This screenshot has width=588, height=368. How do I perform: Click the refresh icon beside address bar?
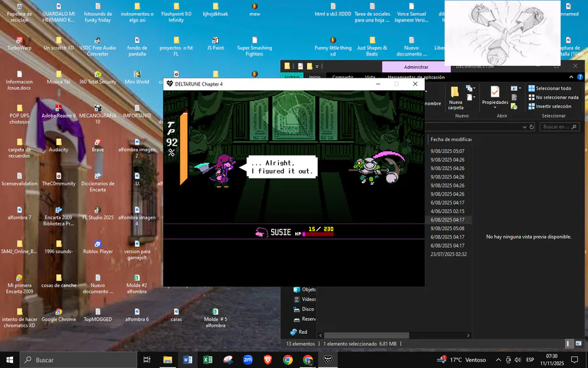[x=531, y=127]
